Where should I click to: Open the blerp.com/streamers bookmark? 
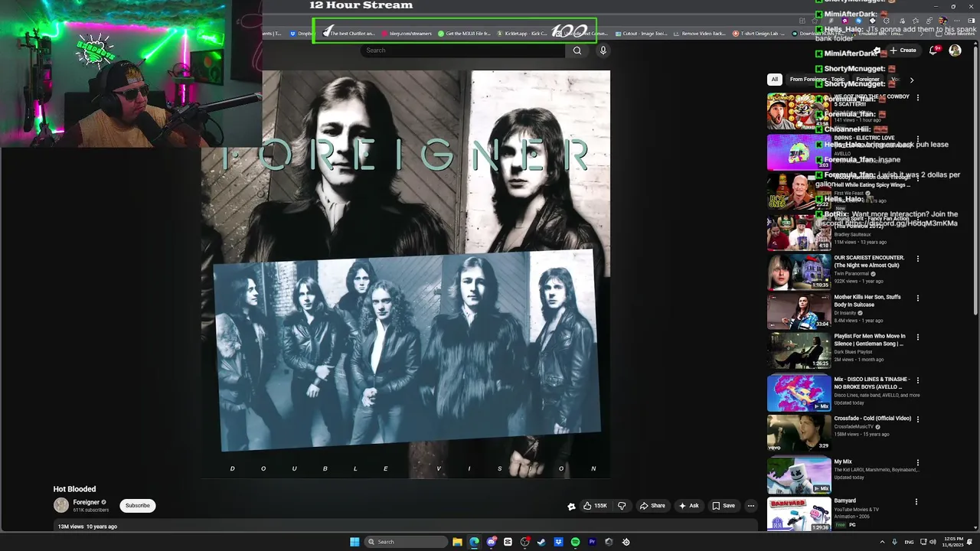tap(407, 34)
